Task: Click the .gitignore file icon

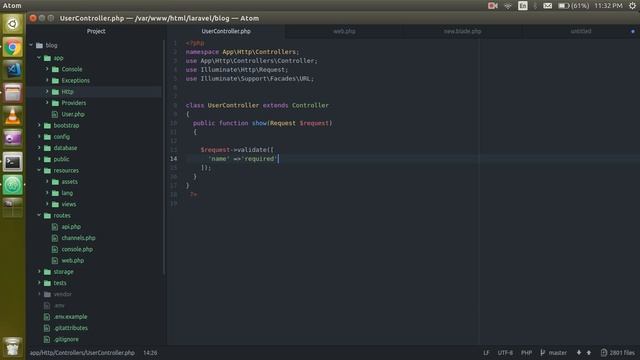Action: (47, 339)
